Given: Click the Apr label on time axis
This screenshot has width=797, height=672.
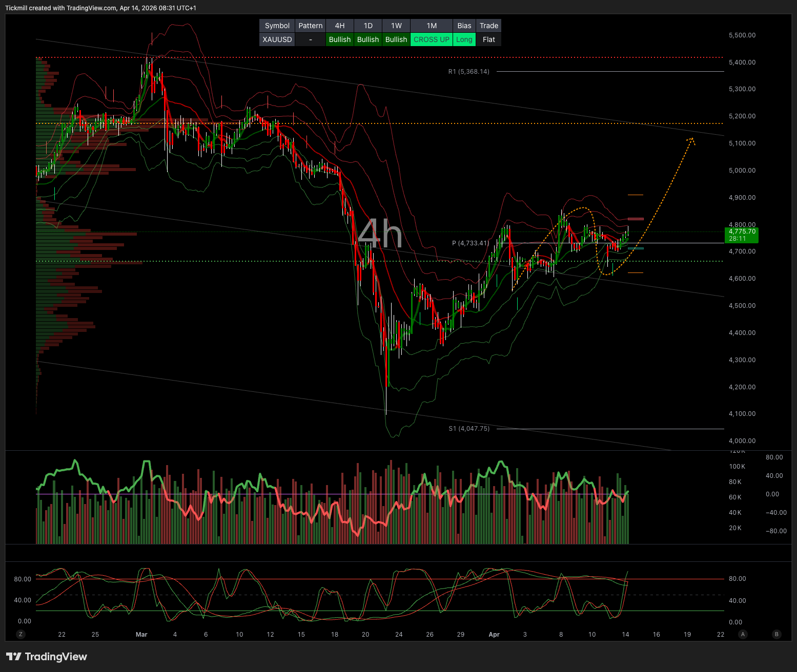Looking at the screenshot, I should [494, 635].
